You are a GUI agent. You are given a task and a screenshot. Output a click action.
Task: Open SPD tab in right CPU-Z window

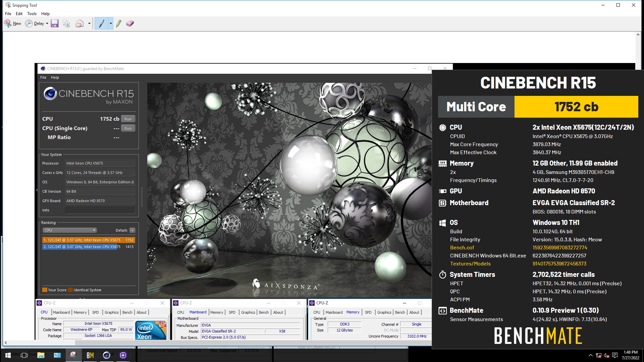click(368, 312)
